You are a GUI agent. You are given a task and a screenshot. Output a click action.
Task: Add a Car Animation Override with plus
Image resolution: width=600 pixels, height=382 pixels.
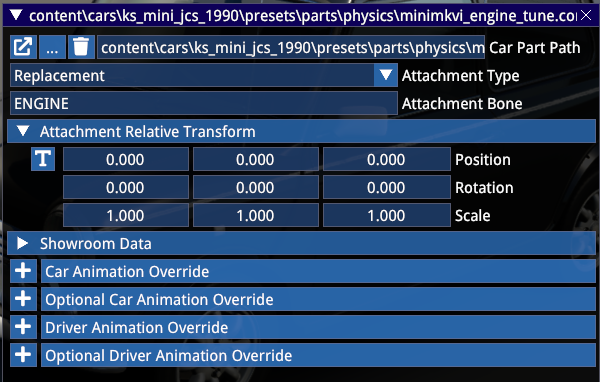click(x=23, y=271)
